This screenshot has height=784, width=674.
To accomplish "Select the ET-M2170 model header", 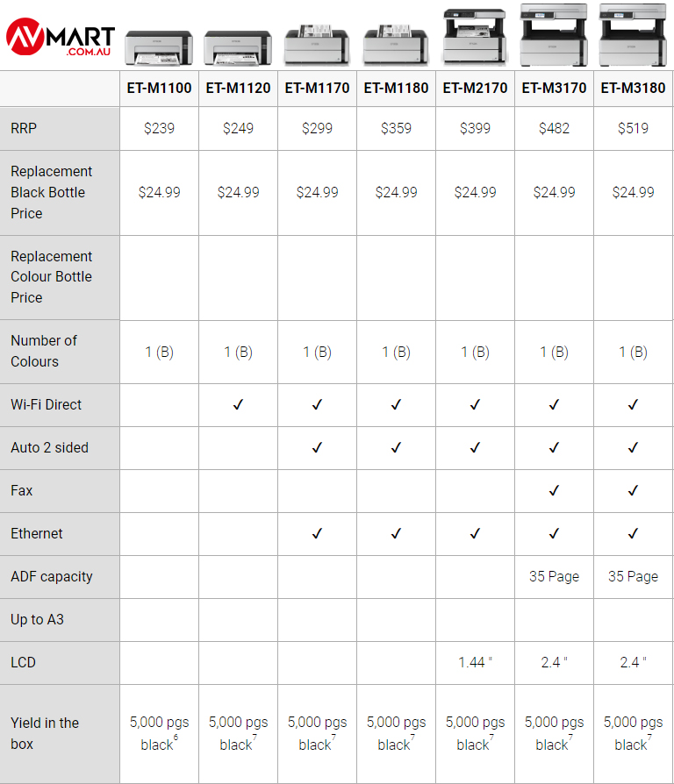I will click(x=475, y=88).
